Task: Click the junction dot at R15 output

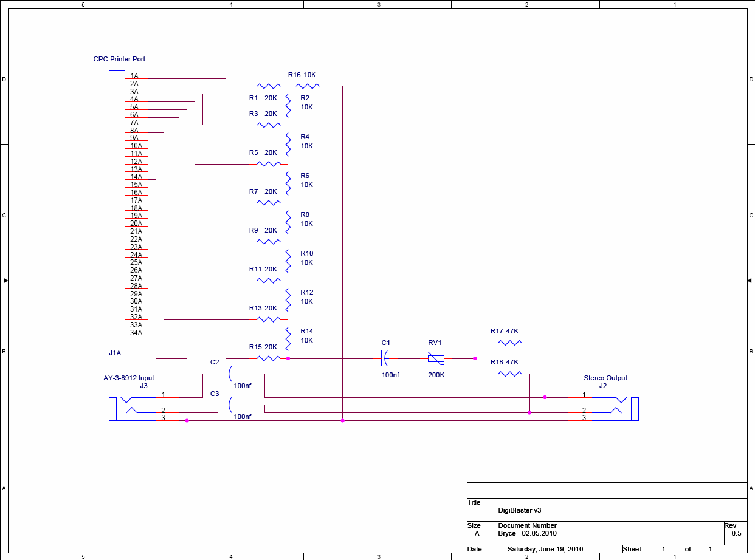Action: pyautogui.click(x=288, y=358)
